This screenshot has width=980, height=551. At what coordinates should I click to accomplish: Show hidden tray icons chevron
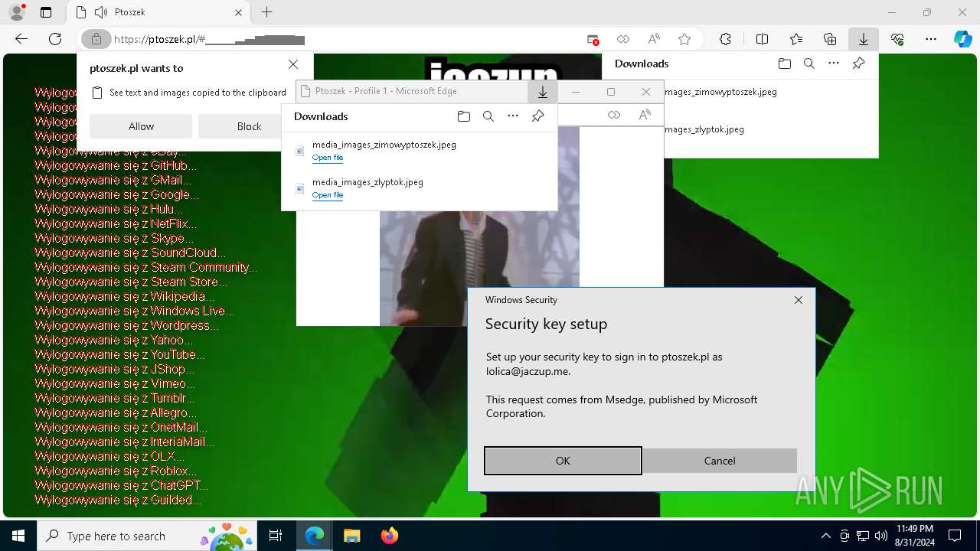(x=825, y=536)
